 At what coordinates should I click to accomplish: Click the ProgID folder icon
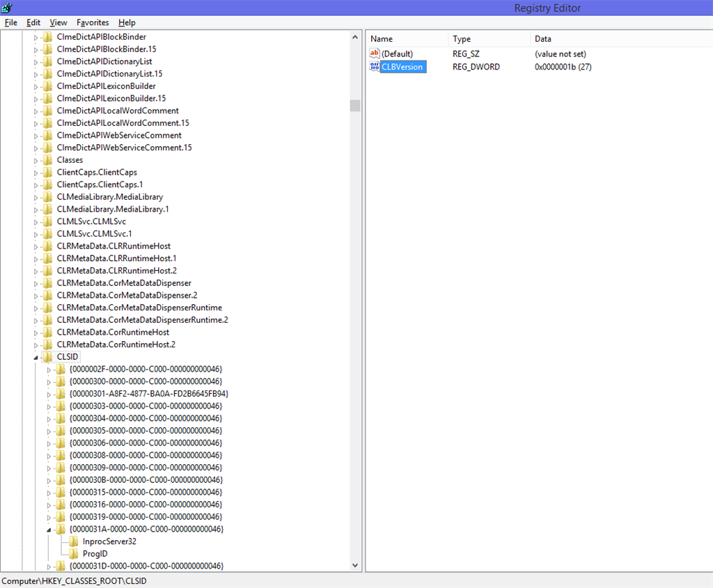pyautogui.click(x=74, y=553)
